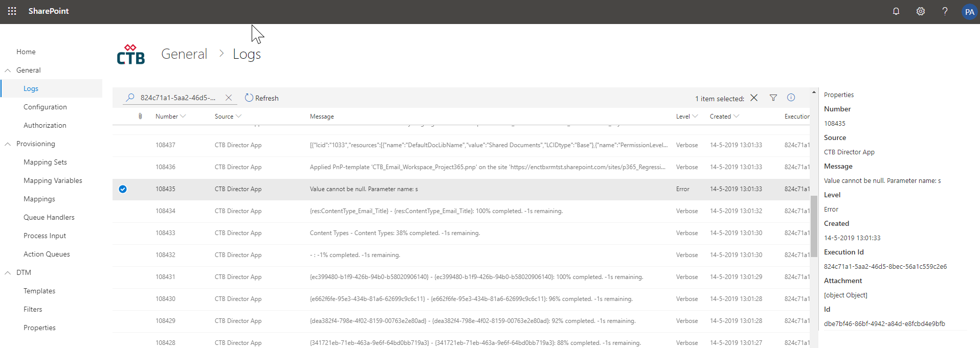Click the CTB logo
The image size is (980, 348).
click(x=131, y=54)
